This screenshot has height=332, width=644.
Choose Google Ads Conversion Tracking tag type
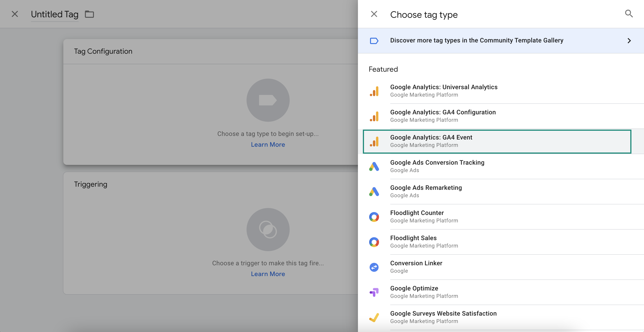pos(501,166)
